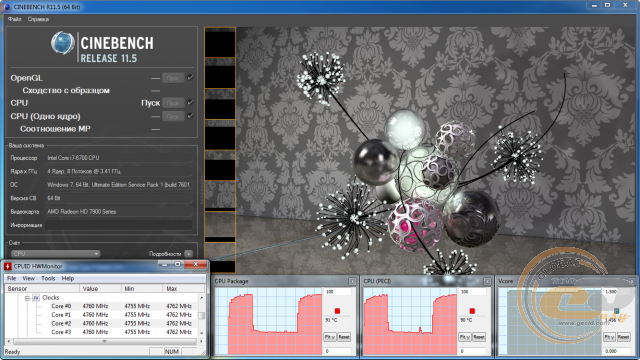Image resolution: width=640 pixels, height=360 pixels.
Task: Open the Tools menu in HWMonitor
Action: pyautogui.click(x=48, y=278)
